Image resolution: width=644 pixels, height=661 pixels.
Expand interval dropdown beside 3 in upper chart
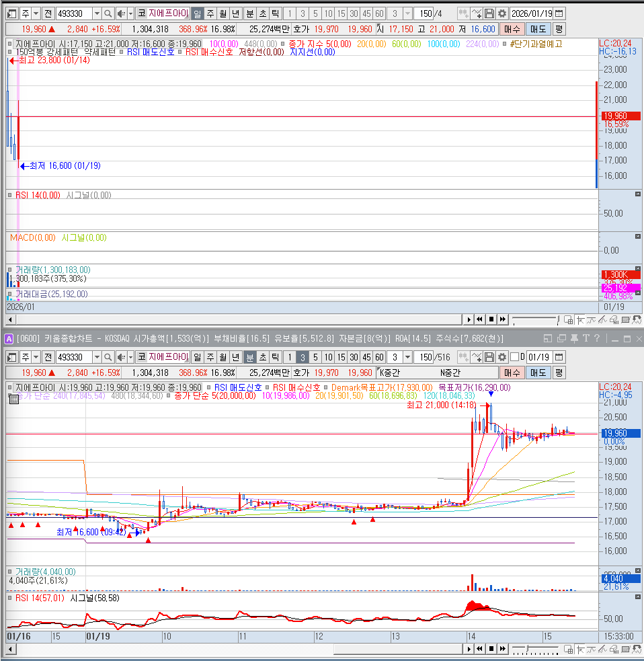click(407, 13)
